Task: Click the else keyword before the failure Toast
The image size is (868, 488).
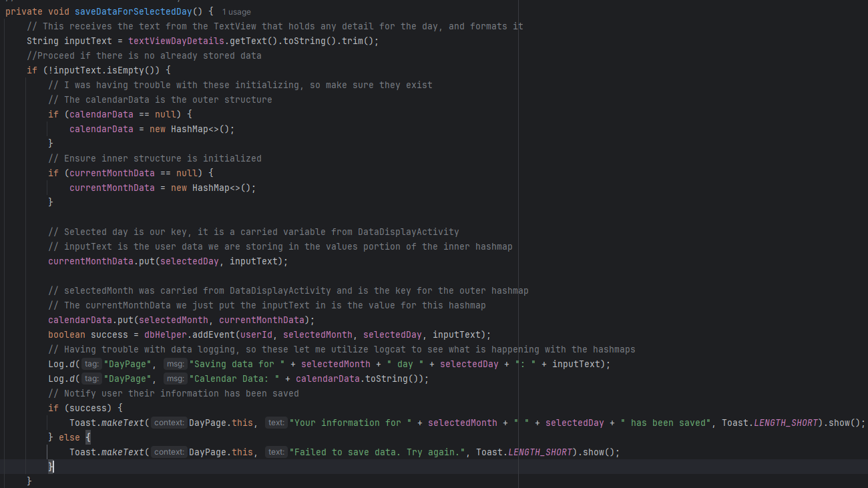Action: coord(69,437)
